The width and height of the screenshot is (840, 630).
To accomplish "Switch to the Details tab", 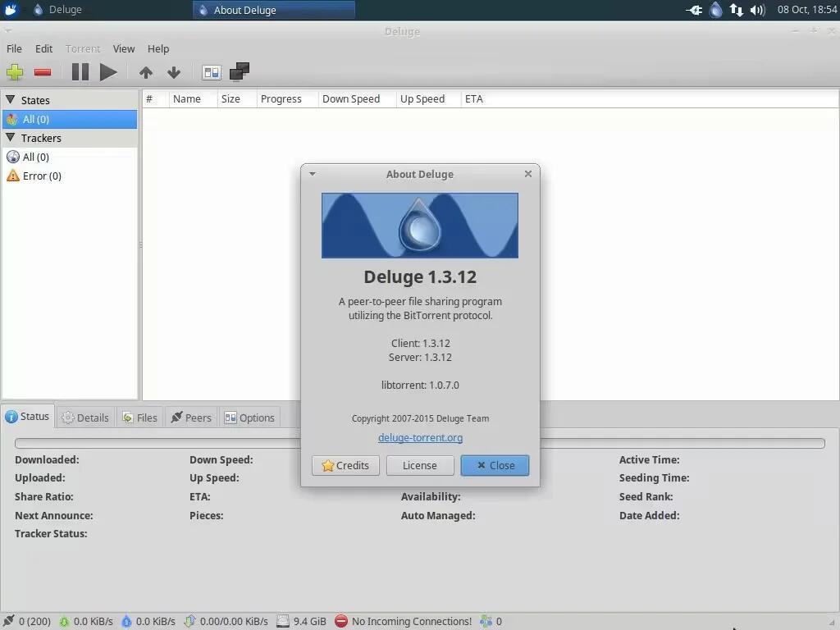I will click(x=85, y=418).
